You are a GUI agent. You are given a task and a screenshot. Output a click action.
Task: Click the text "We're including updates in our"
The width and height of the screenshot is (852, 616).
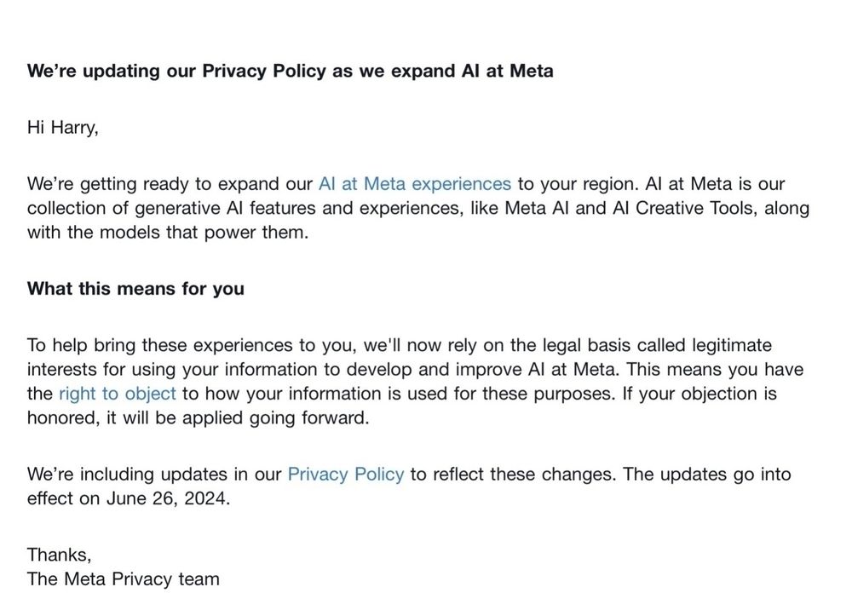coord(153,475)
